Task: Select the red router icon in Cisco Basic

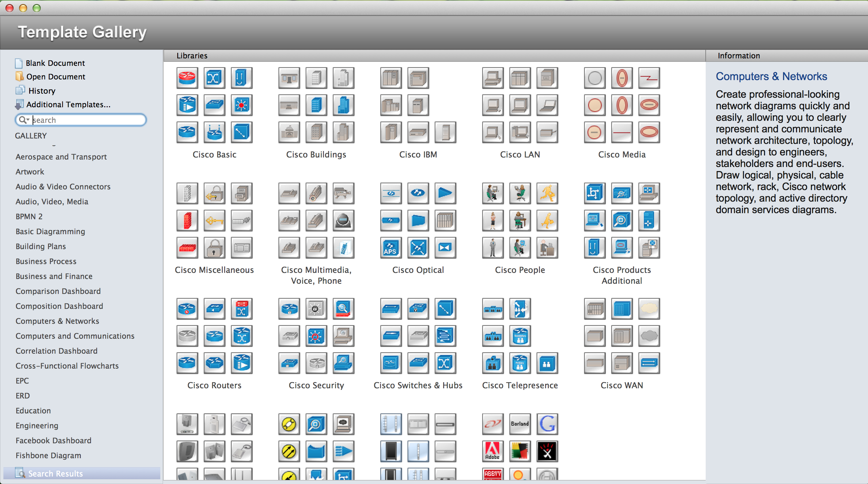Action: tap(187, 78)
